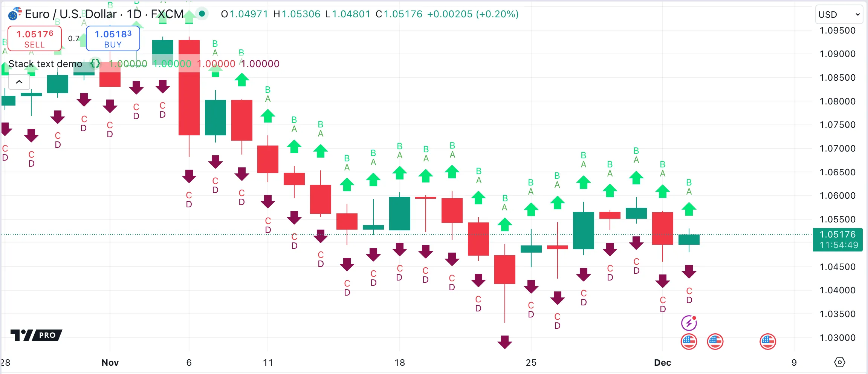Click the Nov label on time axis

tap(110, 363)
